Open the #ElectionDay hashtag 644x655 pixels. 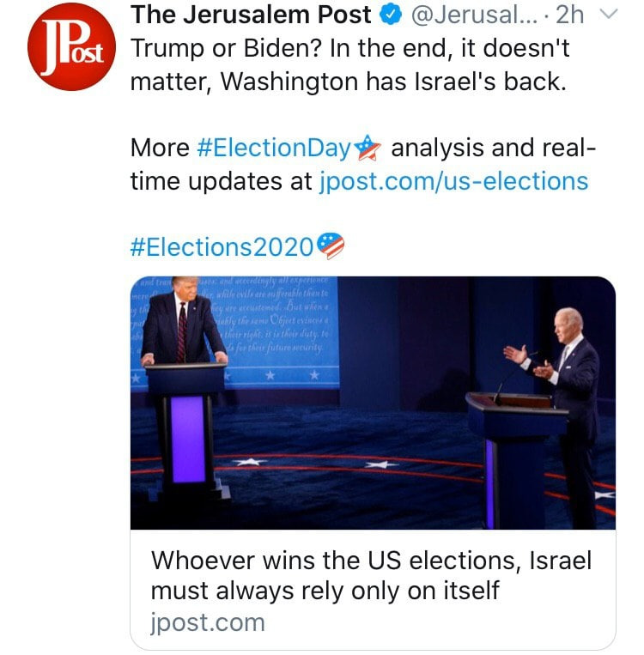pyautogui.click(x=274, y=149)
